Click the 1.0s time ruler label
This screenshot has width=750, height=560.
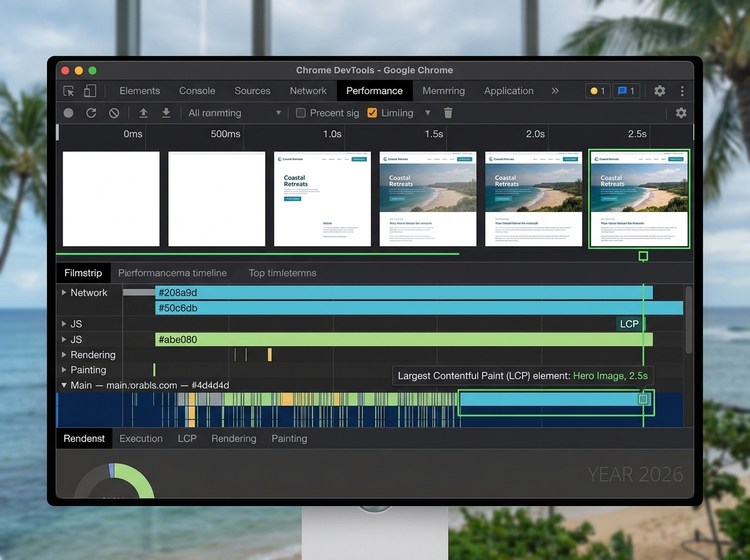pos(332,134)
